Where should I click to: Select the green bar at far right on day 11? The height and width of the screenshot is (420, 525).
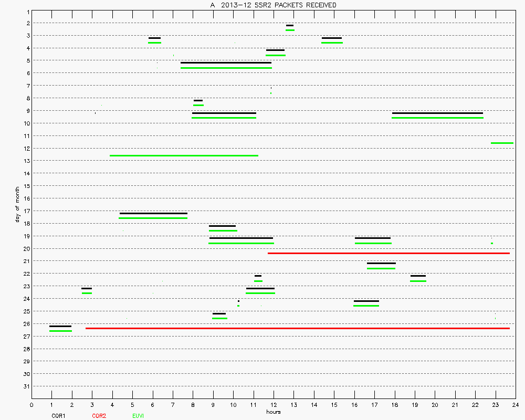click(502, 143)
